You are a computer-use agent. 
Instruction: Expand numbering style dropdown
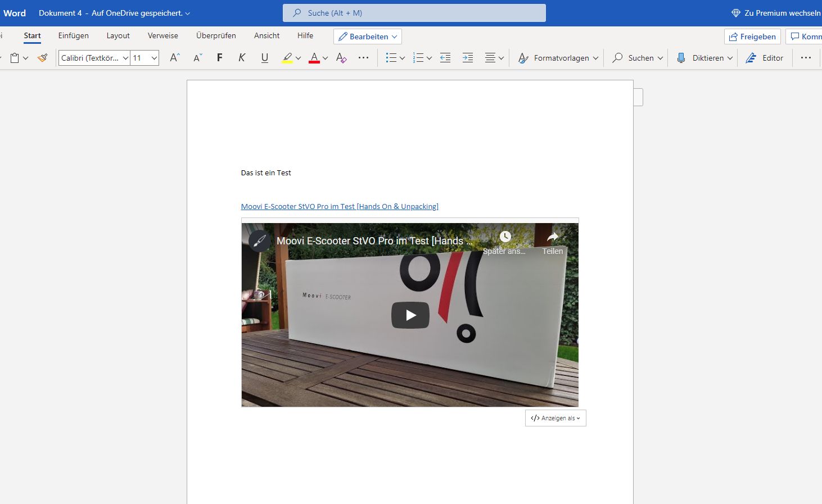[x=429, y=58]
